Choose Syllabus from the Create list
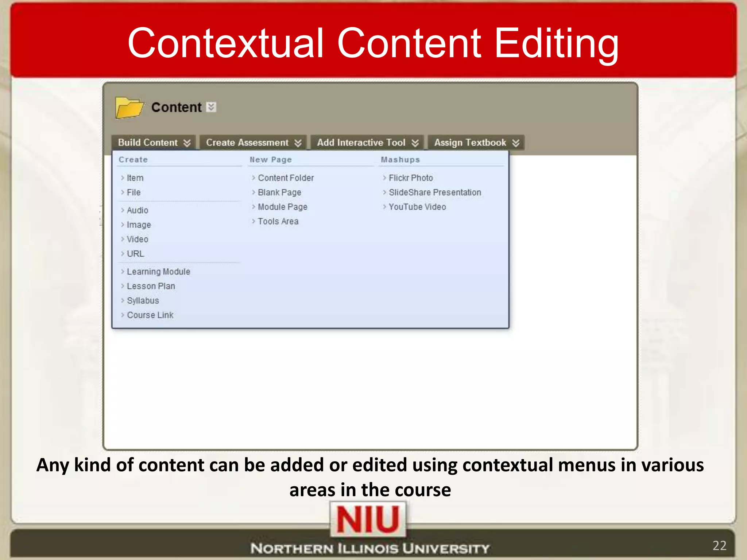 click(143, 301)
